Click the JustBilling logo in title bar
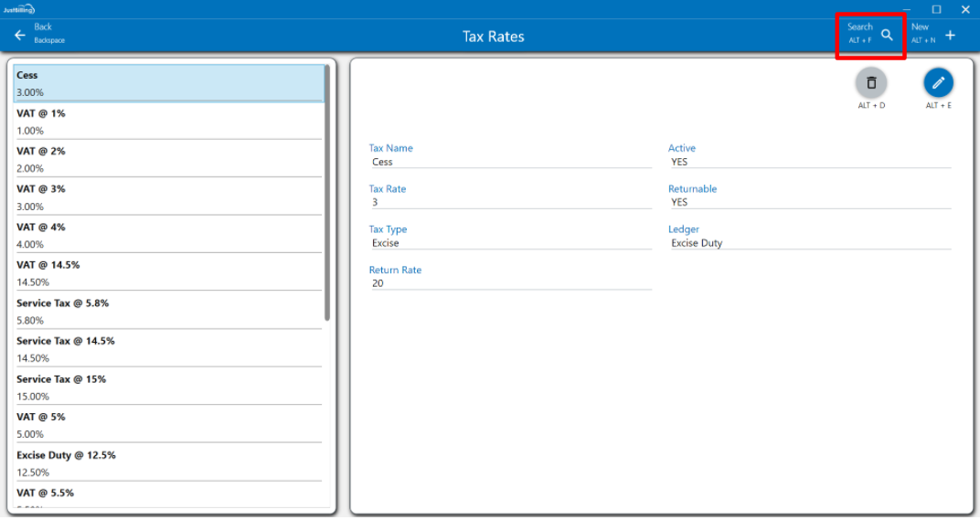 coord(18,8)
